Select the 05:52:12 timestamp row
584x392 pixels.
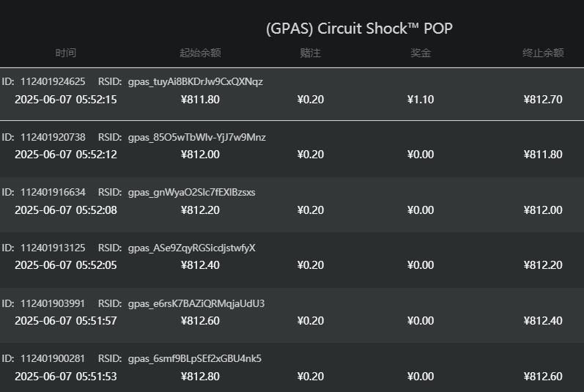(x=66, y=155)
